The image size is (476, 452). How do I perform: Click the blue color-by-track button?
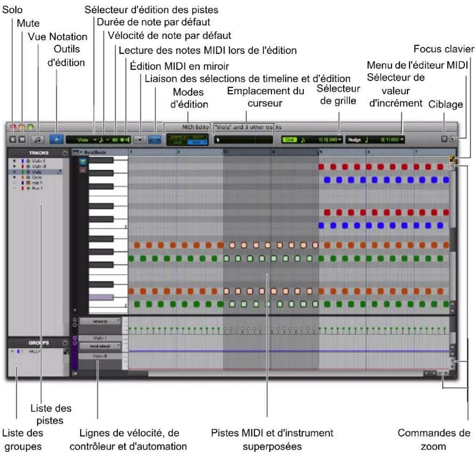pos(83,162)
